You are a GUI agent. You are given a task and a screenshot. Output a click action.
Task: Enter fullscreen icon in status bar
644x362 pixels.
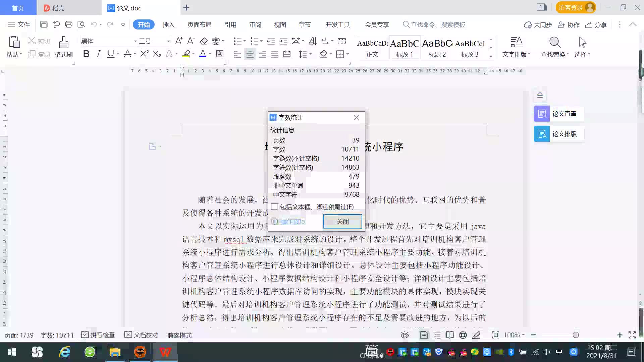(632, 335)
